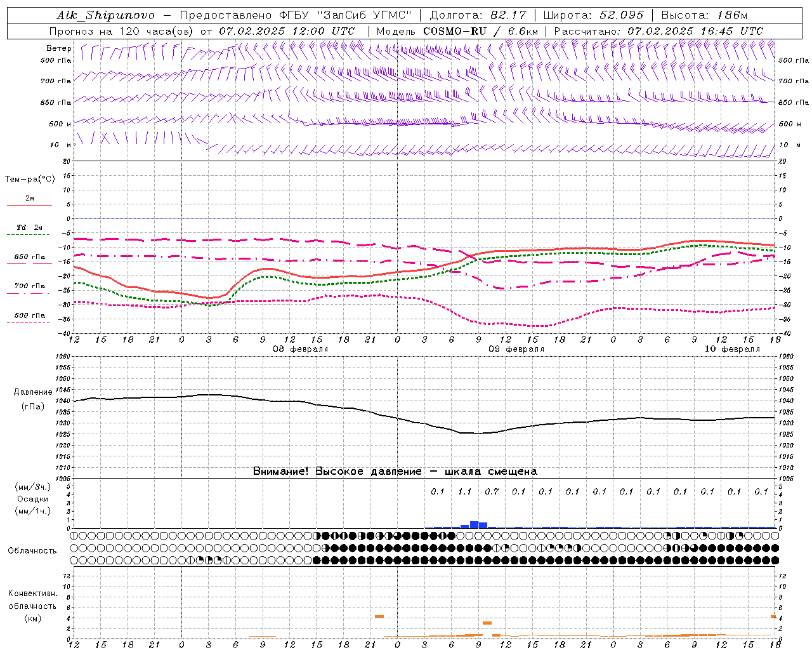Image resolution: width=812 pixels, height=650 pixels.
Task: Click the tallest blue precipitation bar
Action: tap(474, 524)
